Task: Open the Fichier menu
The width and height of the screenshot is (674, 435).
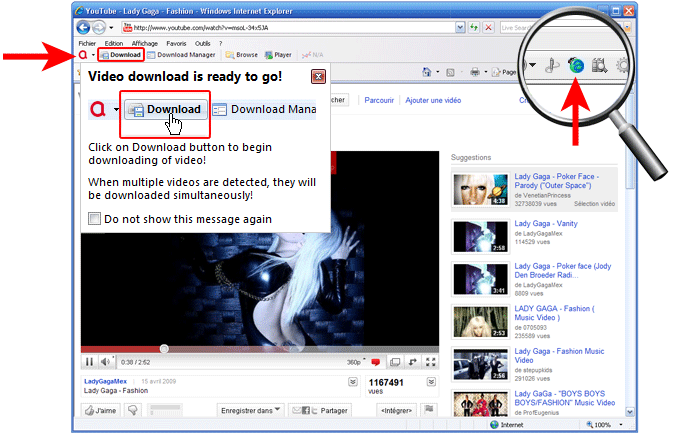Action: [87, 43]
